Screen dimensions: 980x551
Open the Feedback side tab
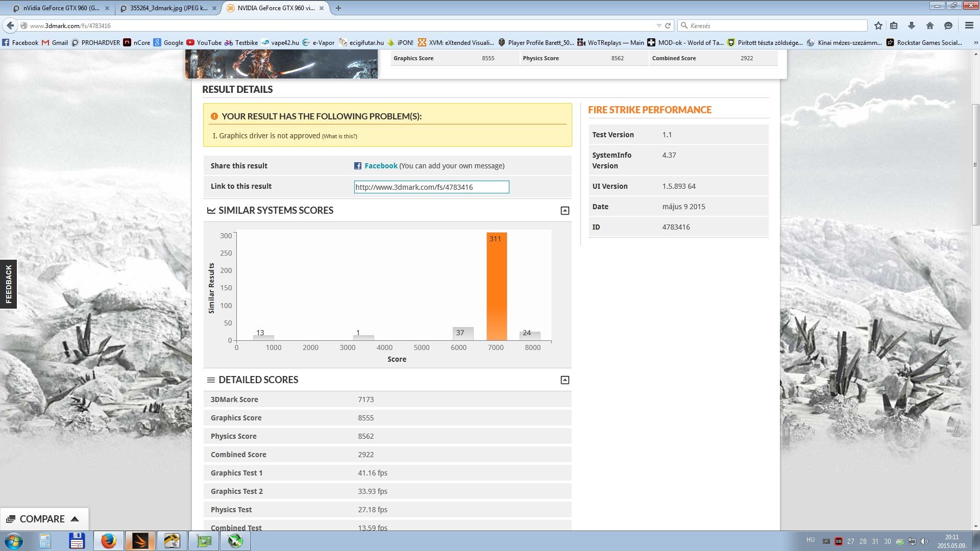pos(8,284)
